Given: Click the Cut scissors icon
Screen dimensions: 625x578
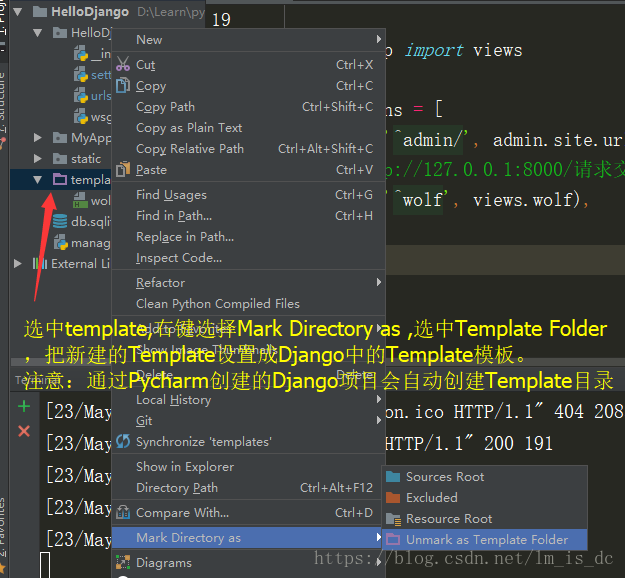Looking at the screenshot, I should 123,64.
